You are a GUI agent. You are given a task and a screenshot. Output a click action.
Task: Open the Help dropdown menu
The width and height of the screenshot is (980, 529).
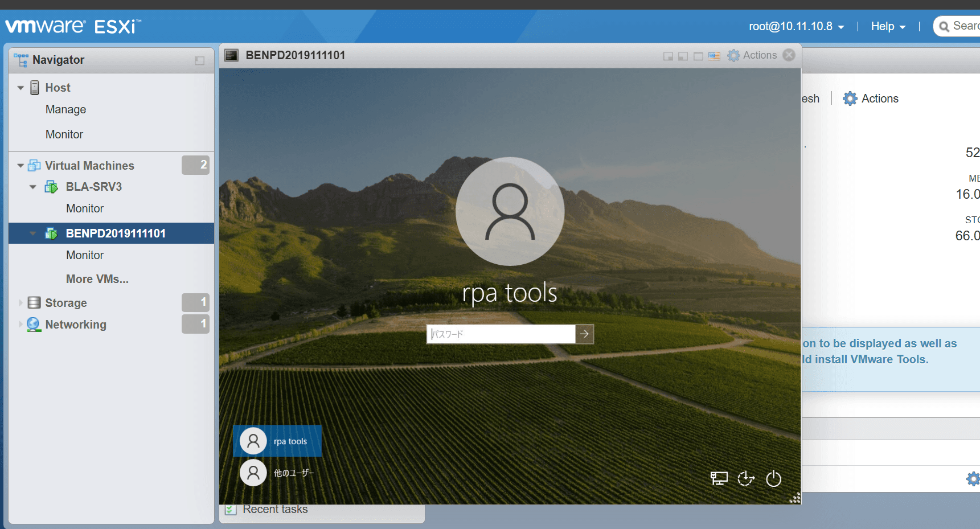point(887,27)
